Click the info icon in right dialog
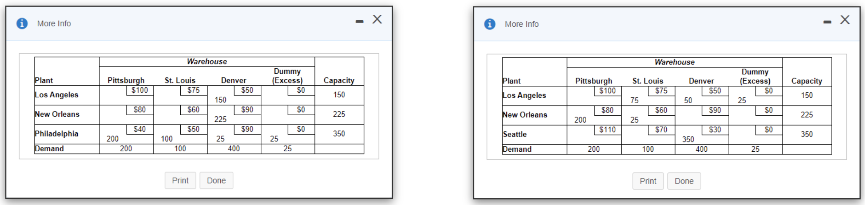Image resolution: width=868 pixels, height=208 pixels. tap(490, 24)
